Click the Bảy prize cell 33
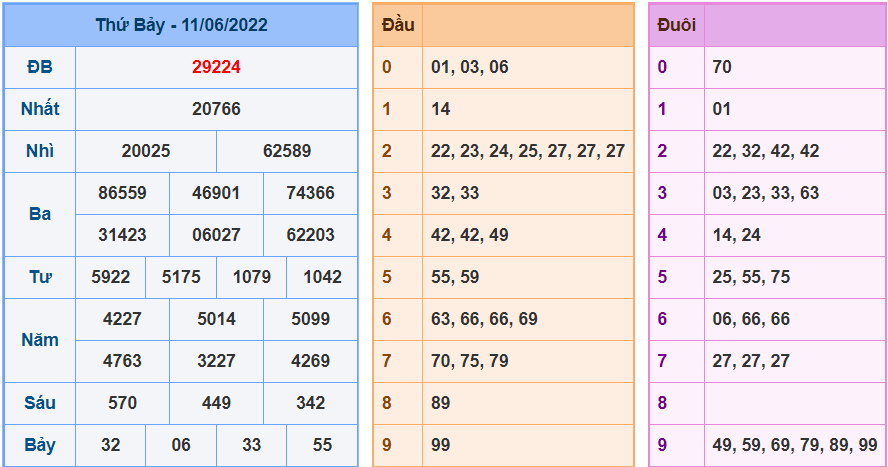 tap(251, 445)
